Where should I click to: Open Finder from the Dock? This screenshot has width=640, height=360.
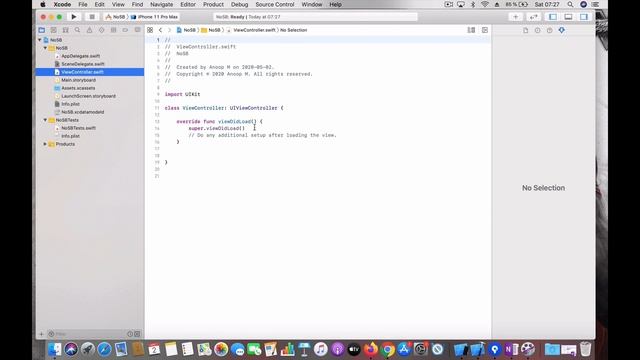[54, 349]
